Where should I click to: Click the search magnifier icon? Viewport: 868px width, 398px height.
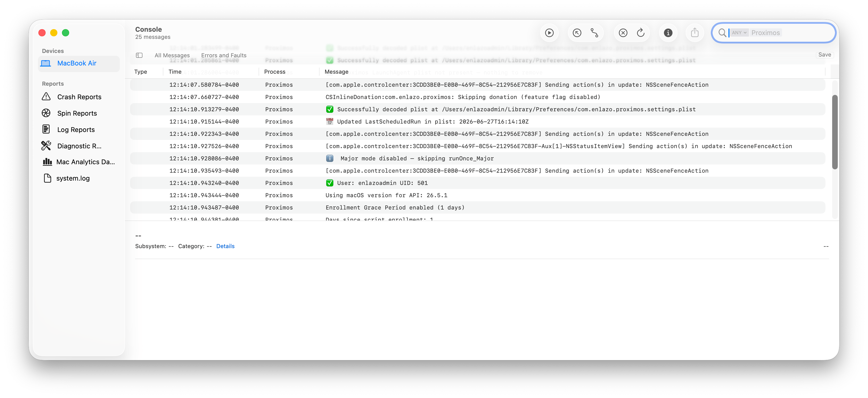click(x=722, y=33)
